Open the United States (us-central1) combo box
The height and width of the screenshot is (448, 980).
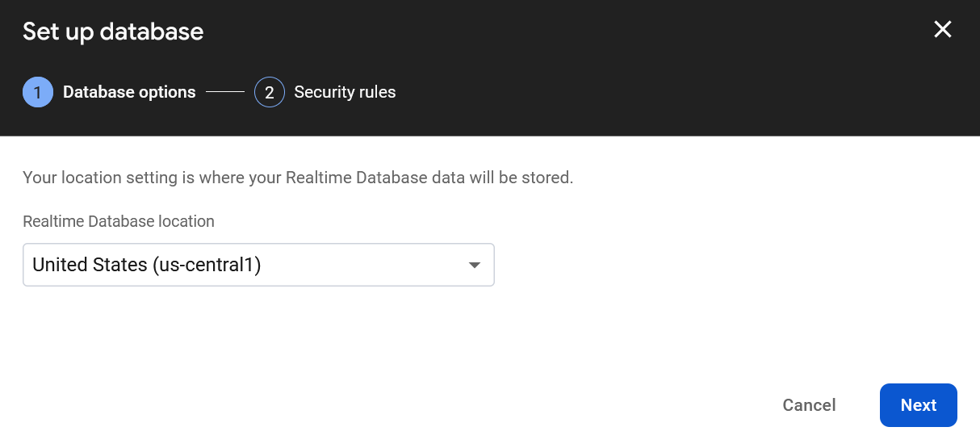click(258, 265)
